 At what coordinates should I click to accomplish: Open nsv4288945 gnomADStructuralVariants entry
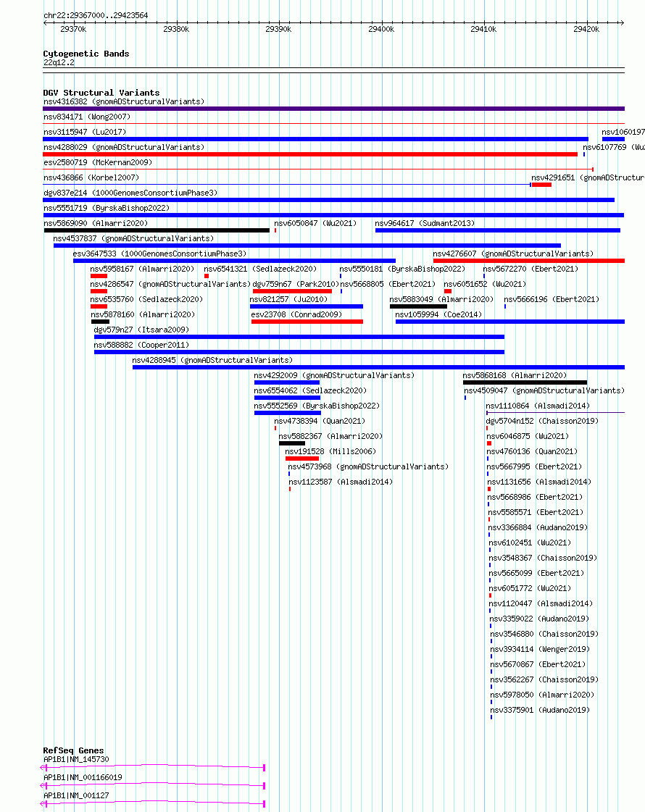coord(212,360)
